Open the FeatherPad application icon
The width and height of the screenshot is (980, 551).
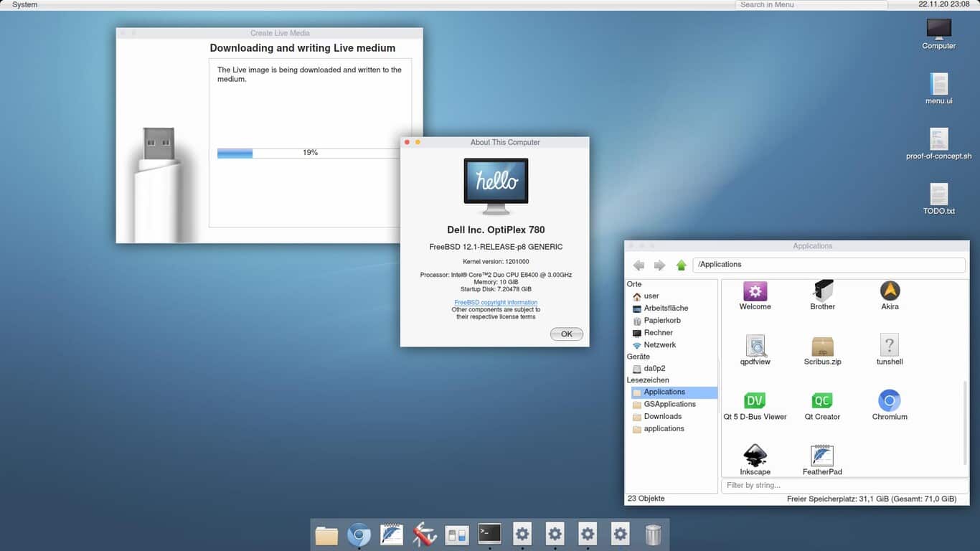tap(822, 456)
